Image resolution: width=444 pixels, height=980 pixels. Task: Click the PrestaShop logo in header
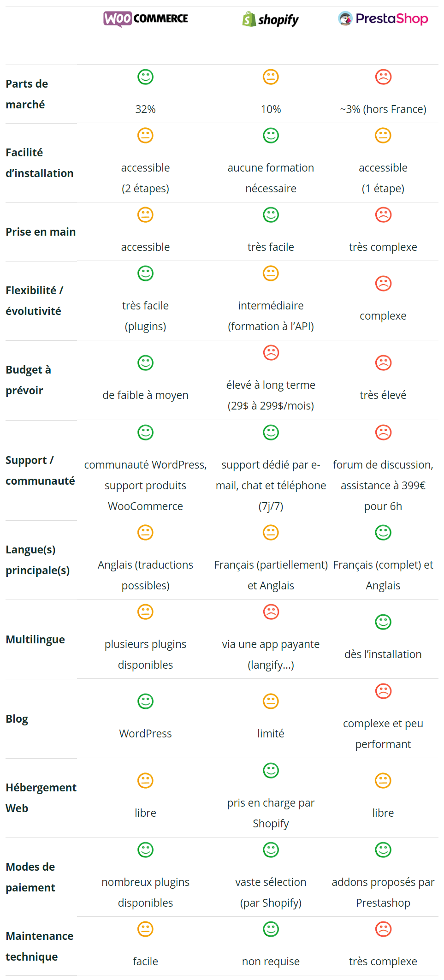383,18
